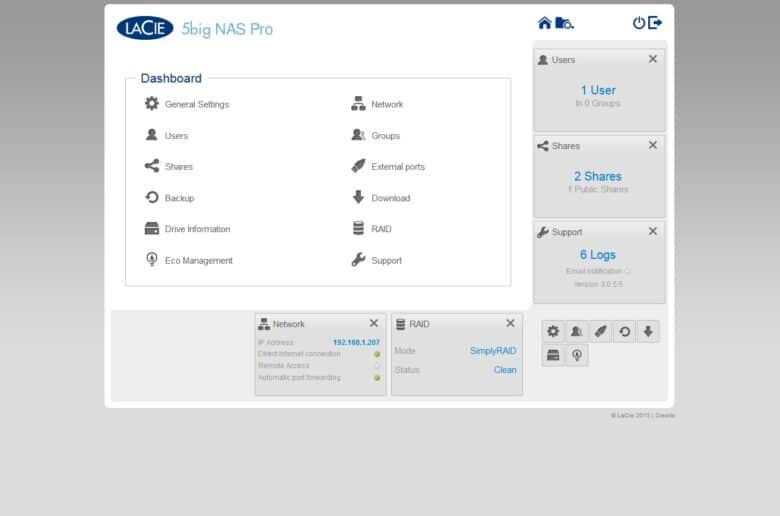
Task: Click 'Direct Internet connection' status row
Action: point(319,354)
